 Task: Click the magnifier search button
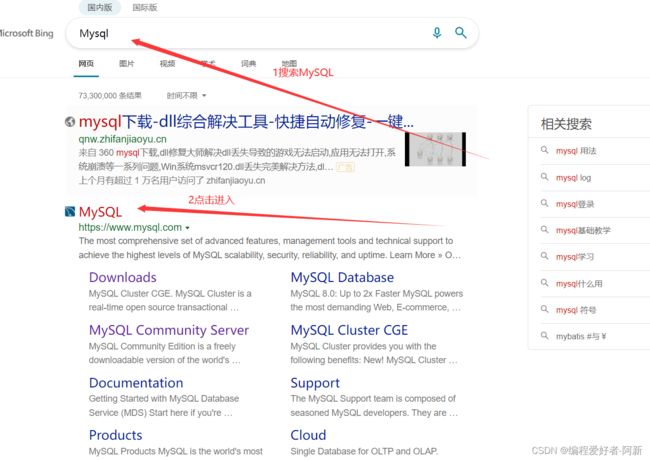(x=461, y=33)
